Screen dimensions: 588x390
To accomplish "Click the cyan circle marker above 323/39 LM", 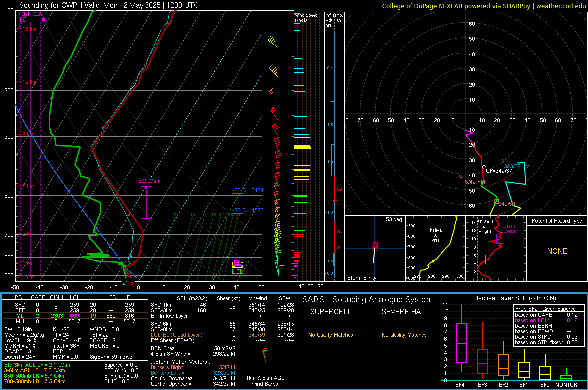I will pos(502,161).
